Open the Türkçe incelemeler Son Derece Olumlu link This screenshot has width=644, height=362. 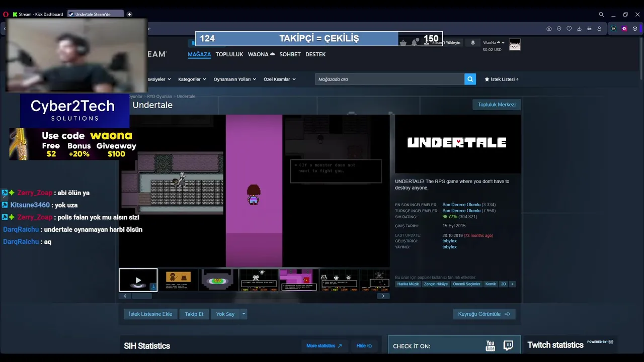click(x=461, y=211)
